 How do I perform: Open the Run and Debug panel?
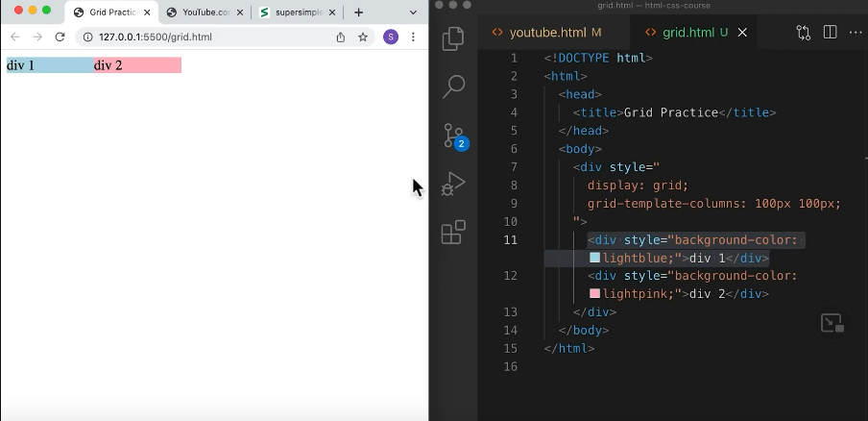(453, 184)
